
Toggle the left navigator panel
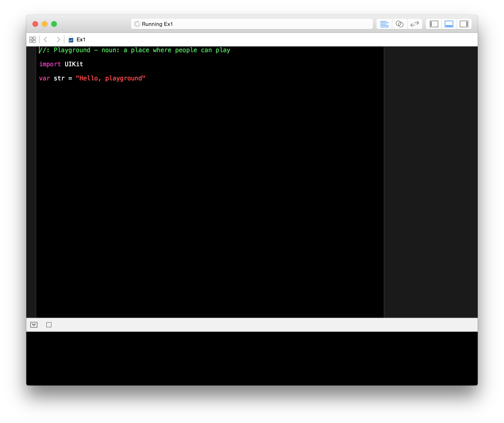point(434,24)
